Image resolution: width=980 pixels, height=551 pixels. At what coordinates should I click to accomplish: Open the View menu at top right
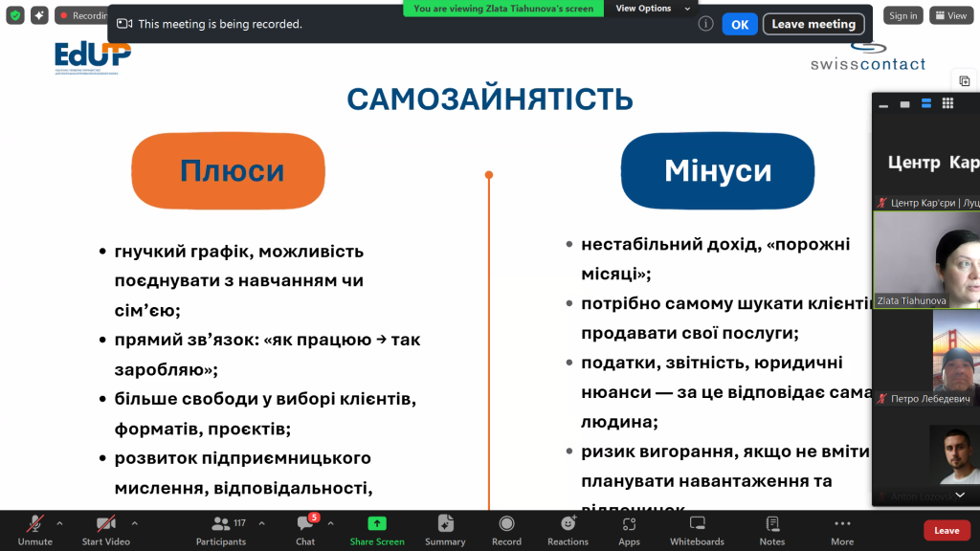tap(949, 15)
